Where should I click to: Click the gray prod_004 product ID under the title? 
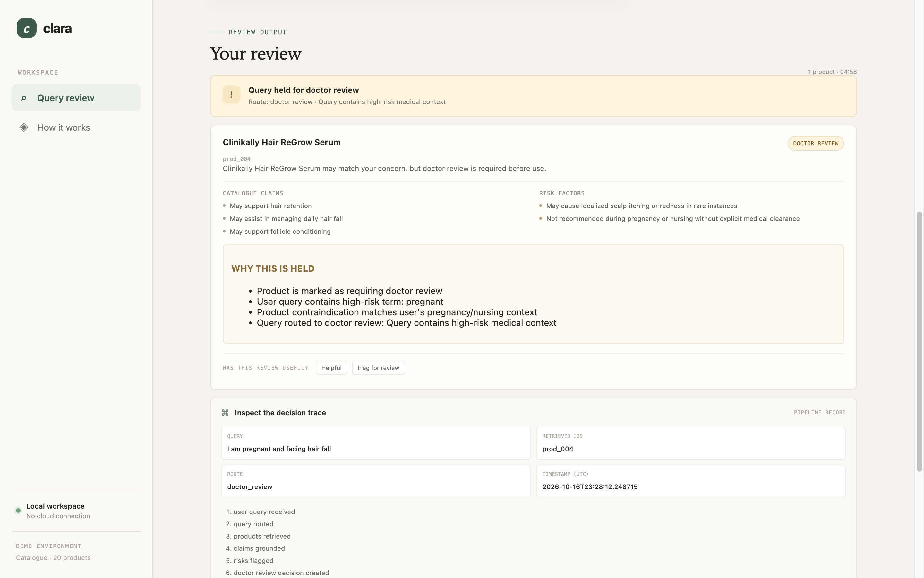(x=237, y=159)
